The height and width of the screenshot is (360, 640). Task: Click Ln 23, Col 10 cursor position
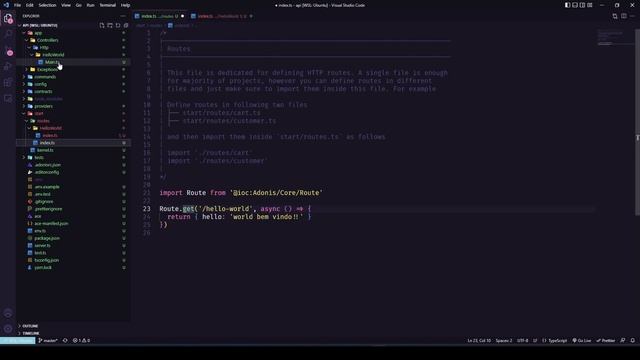pyautogui.click(x=479, y=340)
